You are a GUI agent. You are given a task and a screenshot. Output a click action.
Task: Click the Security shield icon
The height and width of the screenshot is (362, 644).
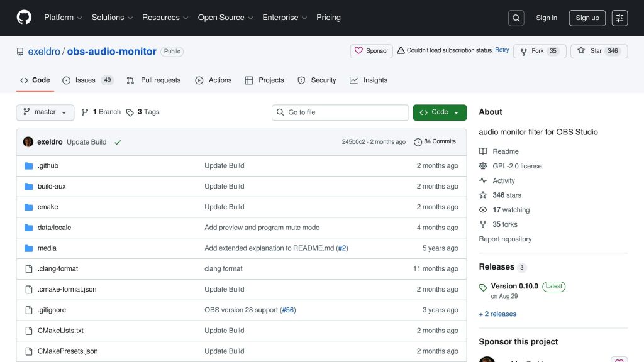coord(301,80)
